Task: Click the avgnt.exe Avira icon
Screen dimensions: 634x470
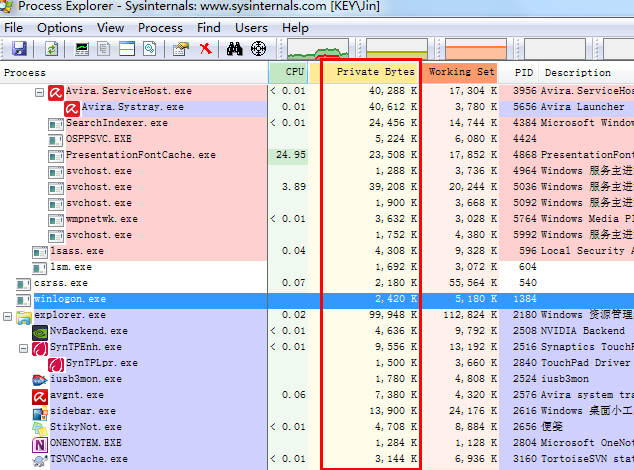Action: [x=40, y=396]
